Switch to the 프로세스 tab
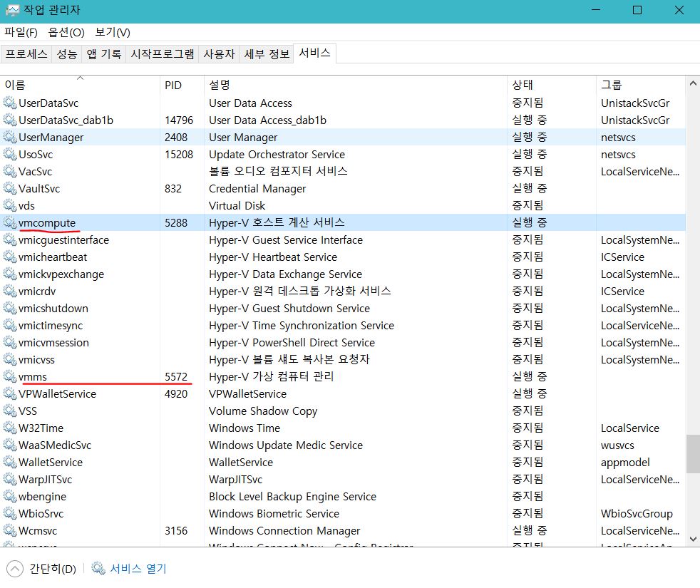Screen dimensions: 700x588 point(26,54)
